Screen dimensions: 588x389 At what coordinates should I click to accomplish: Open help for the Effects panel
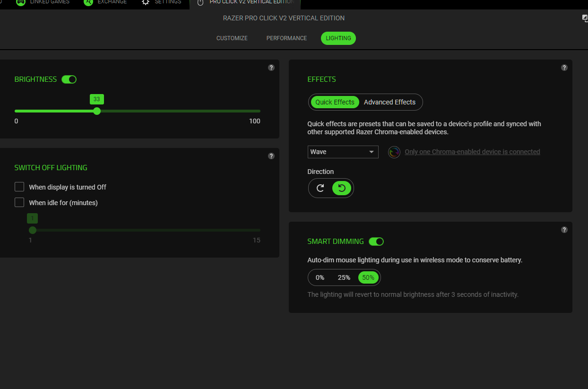tap(564, 68)
